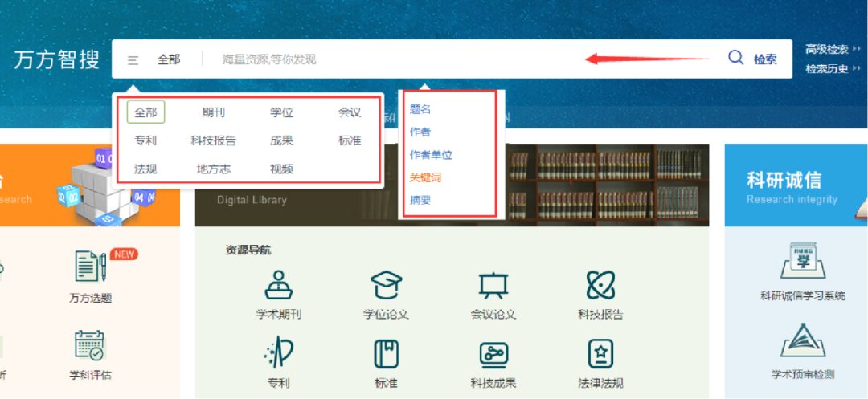Click the magnifier search icon
This screenshot has width=868, height=399.
[735, 58]
